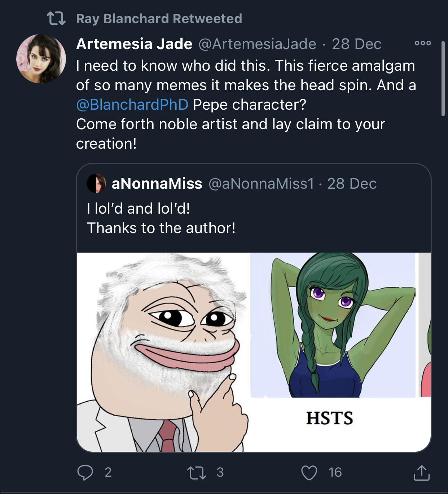
Task: Open Artemesia Jade display name
Action: coord(134,44)
